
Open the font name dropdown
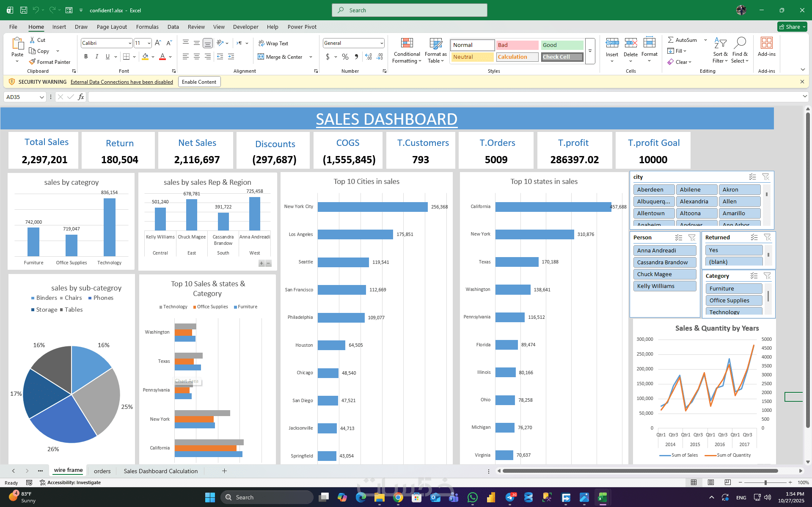click(129, 43)
